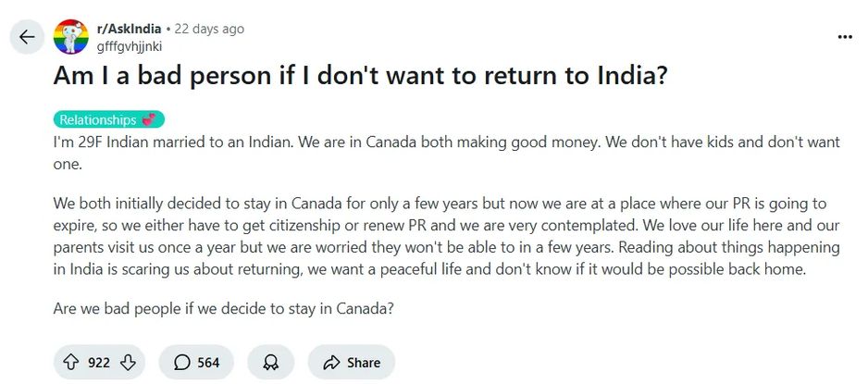
Task: Go back using the left arrow button
Action: click(27, 37)
